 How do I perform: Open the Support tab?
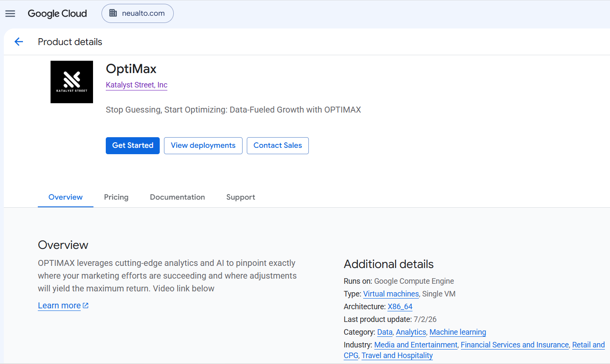tap(241, 197)
